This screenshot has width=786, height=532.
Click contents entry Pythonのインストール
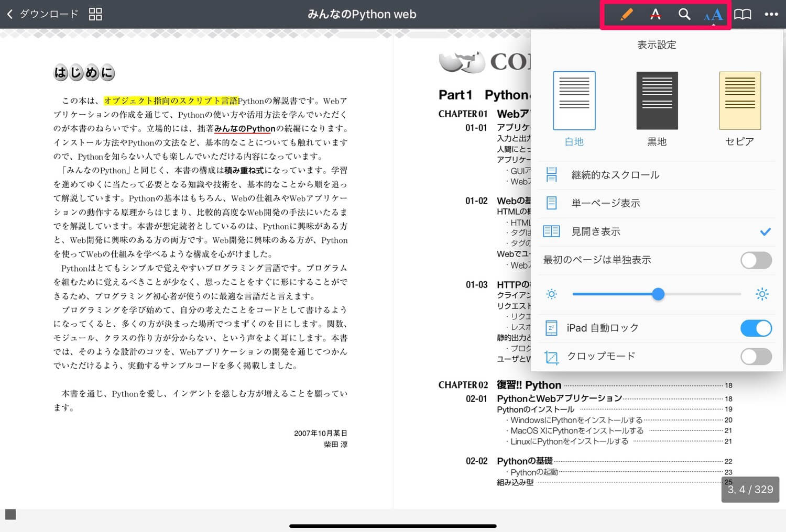tap(536, 409)
